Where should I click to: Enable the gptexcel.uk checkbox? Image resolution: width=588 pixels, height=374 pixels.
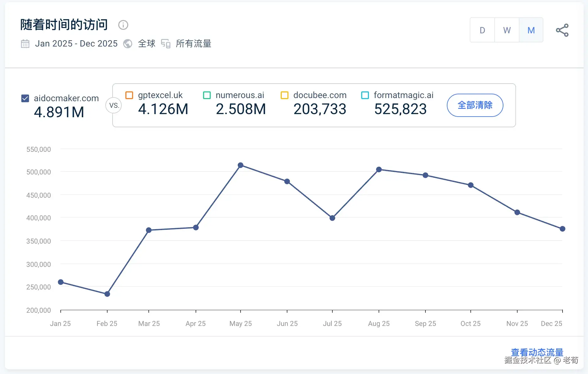(129, 95)
